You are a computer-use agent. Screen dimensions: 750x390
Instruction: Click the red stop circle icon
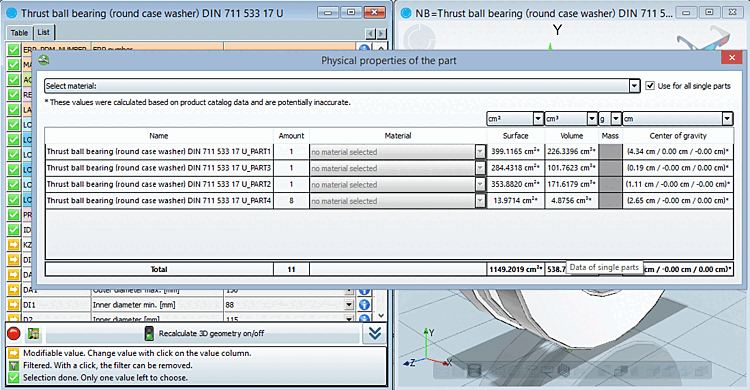13,334
